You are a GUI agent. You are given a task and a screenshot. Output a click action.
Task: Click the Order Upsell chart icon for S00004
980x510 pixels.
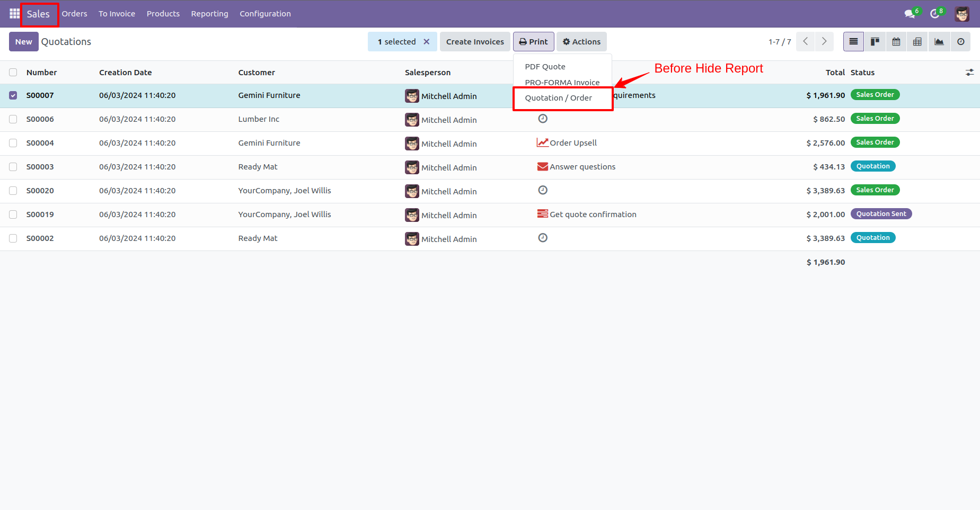pyautogui.click(x=542, y=142)
